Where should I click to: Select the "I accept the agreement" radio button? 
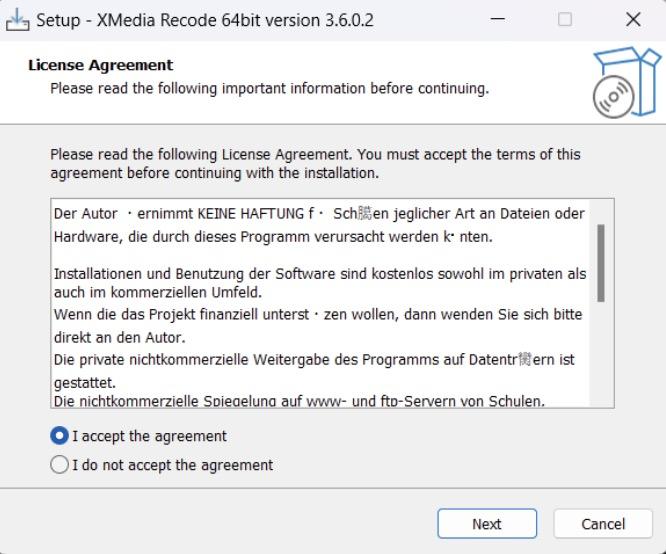[x=59, y=436]
